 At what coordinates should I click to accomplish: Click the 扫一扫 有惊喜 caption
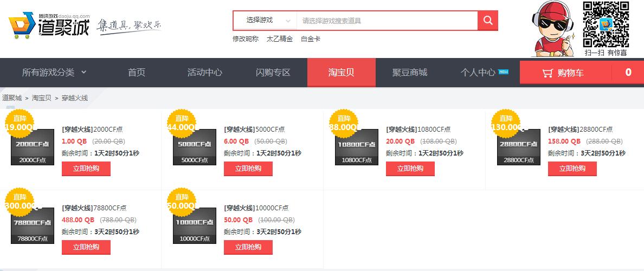click(x=606, y=53)
